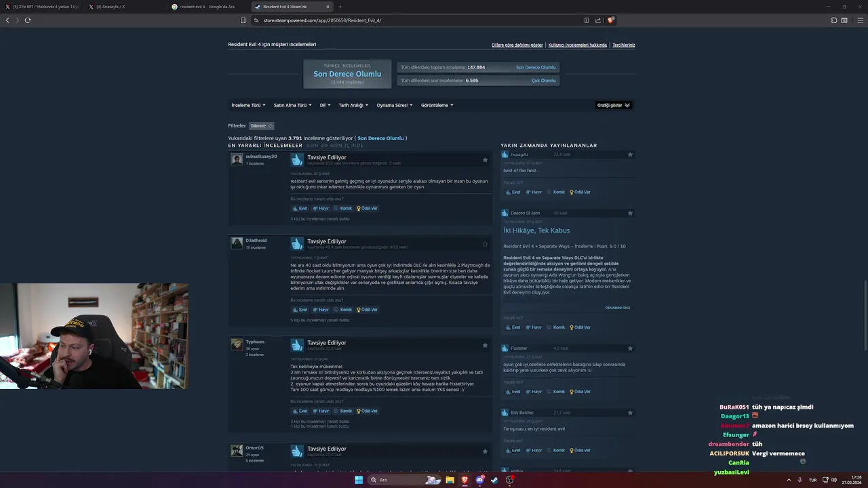Open the 'Tercihleriniz' link
Screen dimensions: 868x488
coord(624,45)
